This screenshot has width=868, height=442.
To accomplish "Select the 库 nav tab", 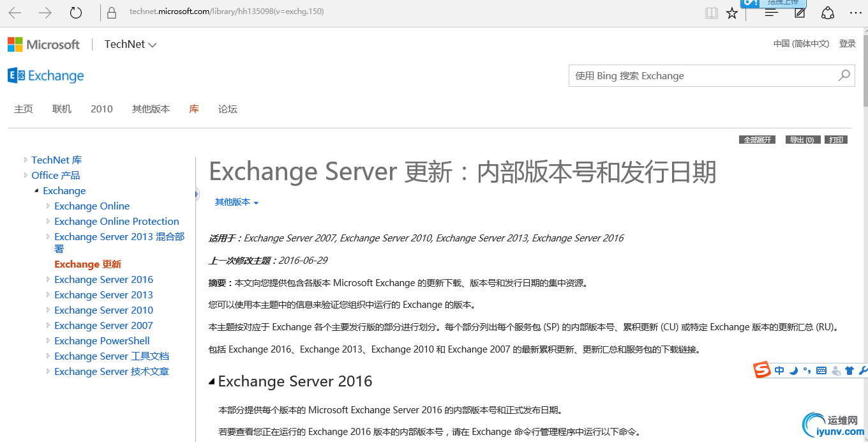I will pyautogui.click(x=194, y=109).
